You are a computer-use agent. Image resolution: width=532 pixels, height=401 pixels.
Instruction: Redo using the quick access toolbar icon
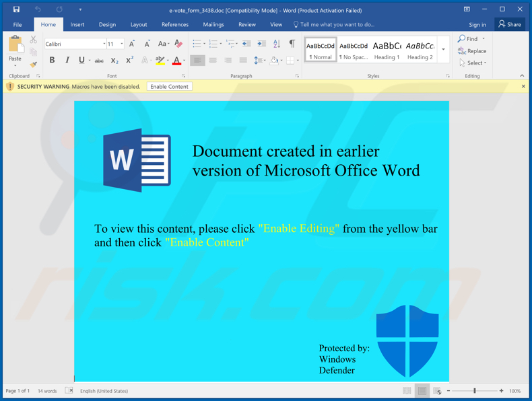click(59, 9)
